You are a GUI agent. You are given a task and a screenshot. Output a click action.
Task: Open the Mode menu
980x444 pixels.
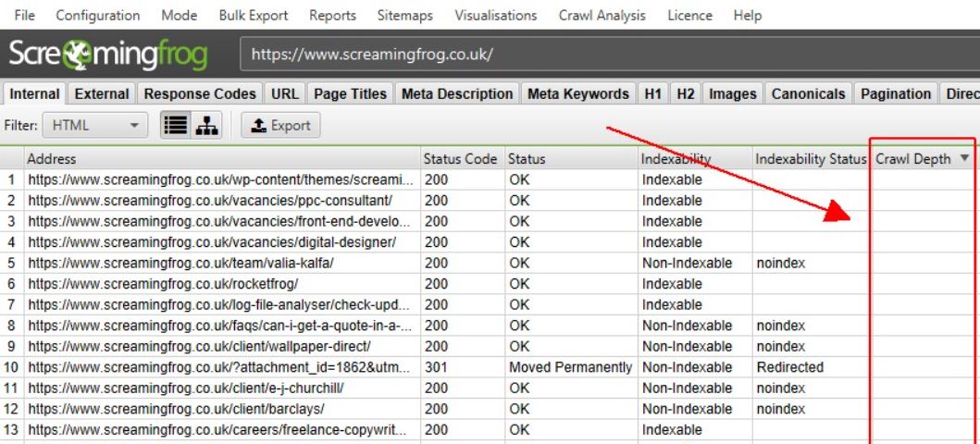pyautogui.click(x=179, y=16)
